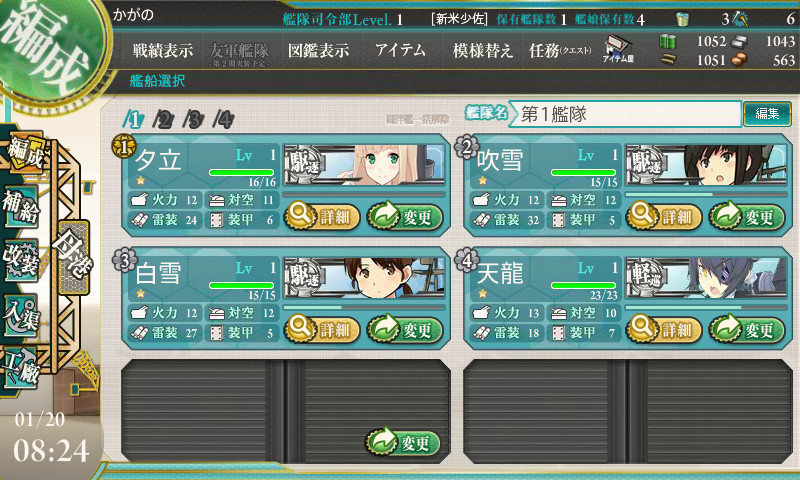Click 詳細 button for 白雪
This screenshot has height=480, width=800.
(x=321, y=330)
